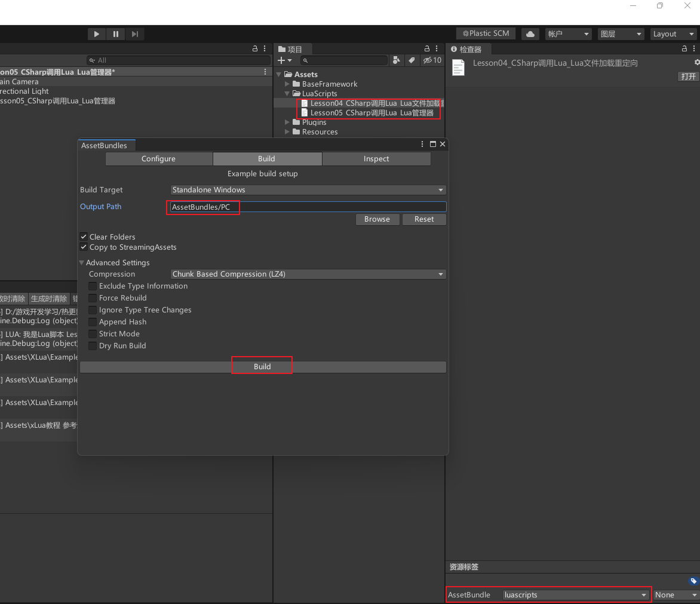700x604 pixels.
Task: Click the blue asset label tag icon
Action: [693, 581]
